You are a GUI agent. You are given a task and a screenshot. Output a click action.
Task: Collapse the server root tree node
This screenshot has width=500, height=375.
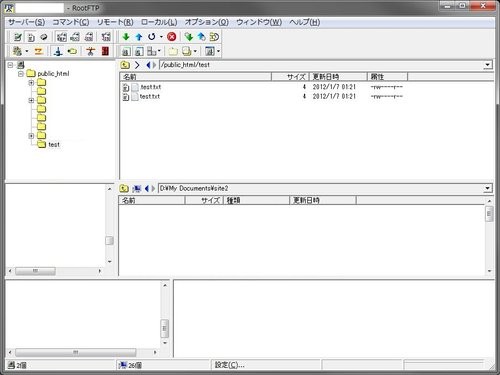pyautogui.click(x=10, y=65)
